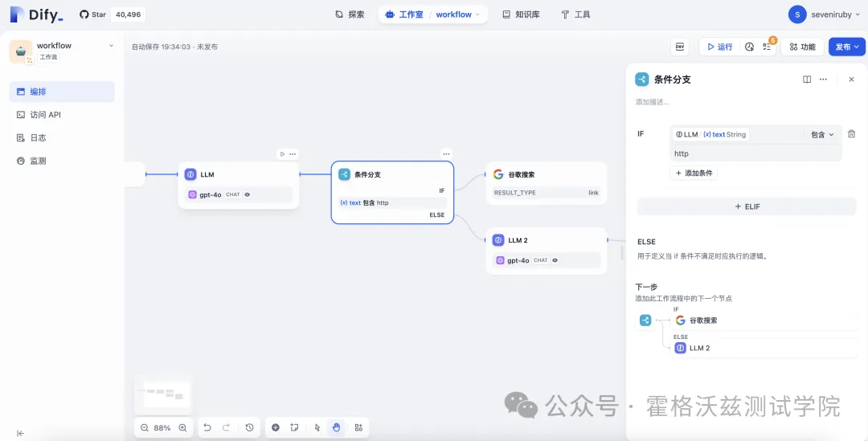This screenshot has width=868, height=441.
Task: Select the 条件分支 node on canvas
Action: [392, 192]
